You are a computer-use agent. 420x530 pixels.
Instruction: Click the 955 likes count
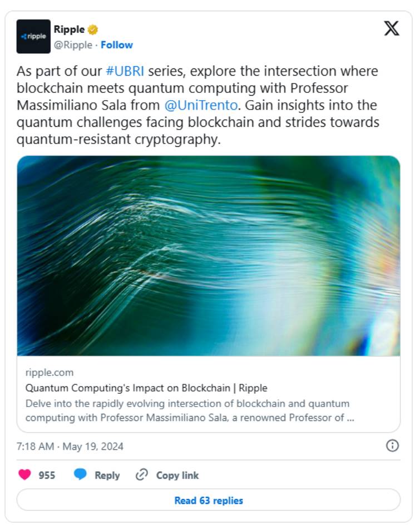(x=47, y=475)
